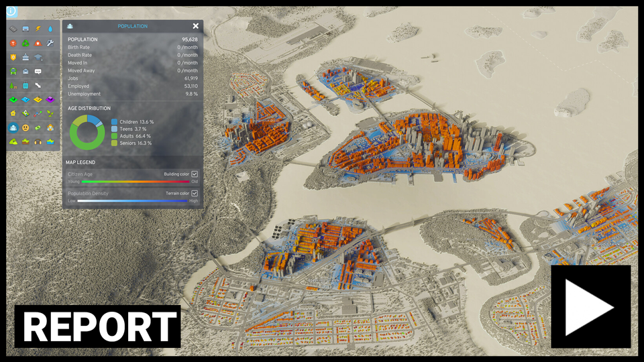
Task: Select the wrench Road Maintenance icon
Action: (x=50, y=43)
